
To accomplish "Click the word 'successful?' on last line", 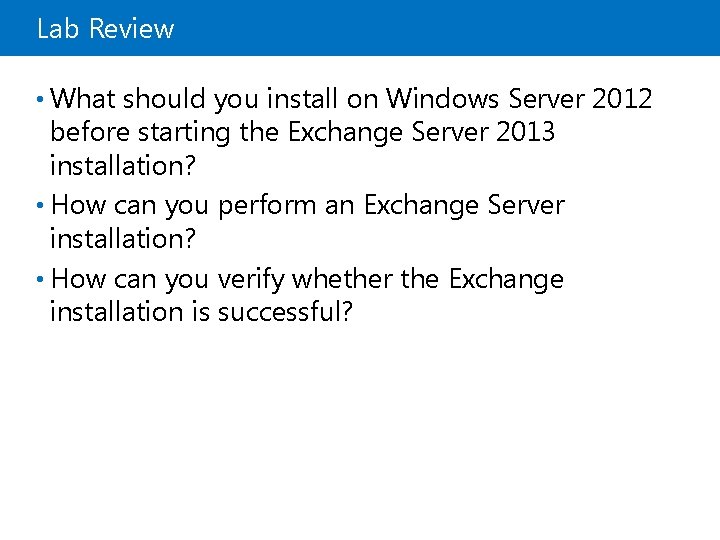I will coord(285,312).
